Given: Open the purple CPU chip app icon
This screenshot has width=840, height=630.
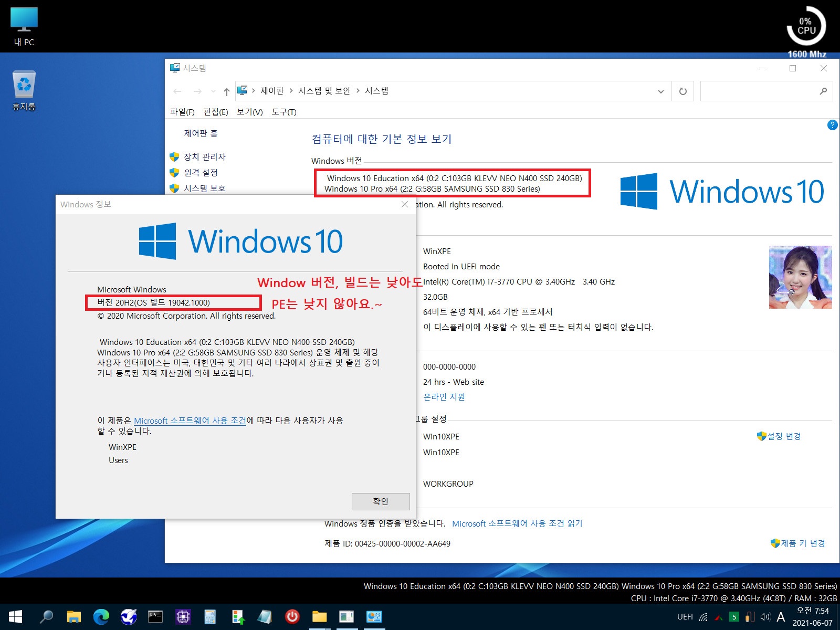Looking at the screenshot, I should pyautogui.click(x=183, y=616).
